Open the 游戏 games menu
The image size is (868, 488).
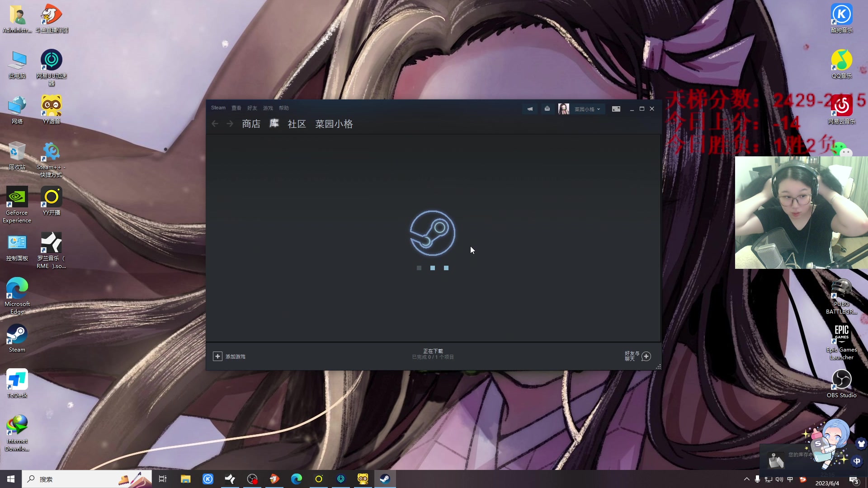(268, 108)
